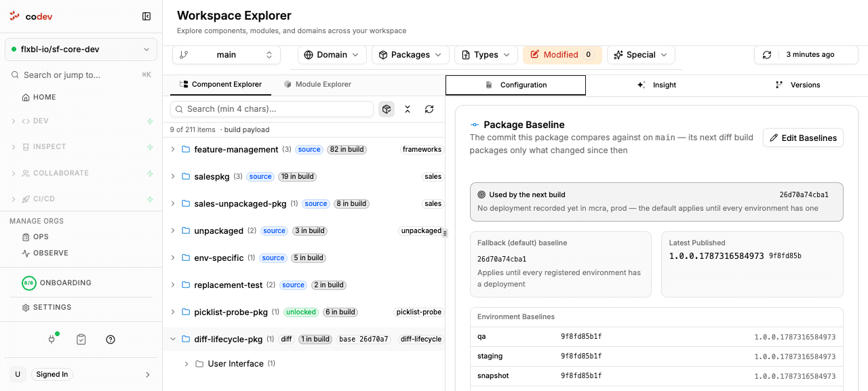Screen dimensions: 868x391
Task: Click the panel resize grip handle
Action: click(445, 232)
